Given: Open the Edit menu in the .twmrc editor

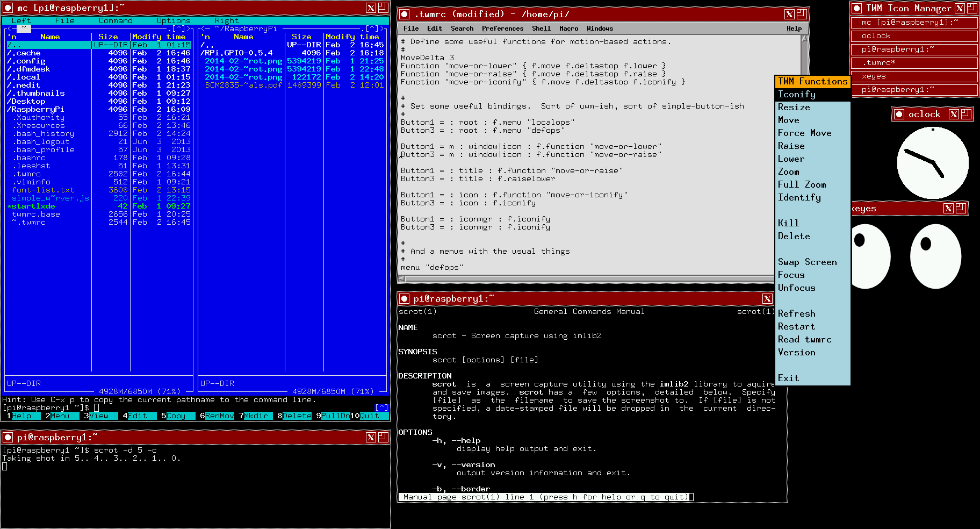Looking at the screenshot, I should click(435, 28).
